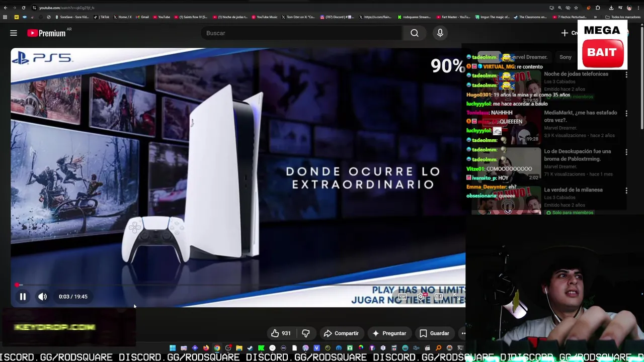Show more bookmarks overflow chevron
644x362 pixels.
pos(595,17)
